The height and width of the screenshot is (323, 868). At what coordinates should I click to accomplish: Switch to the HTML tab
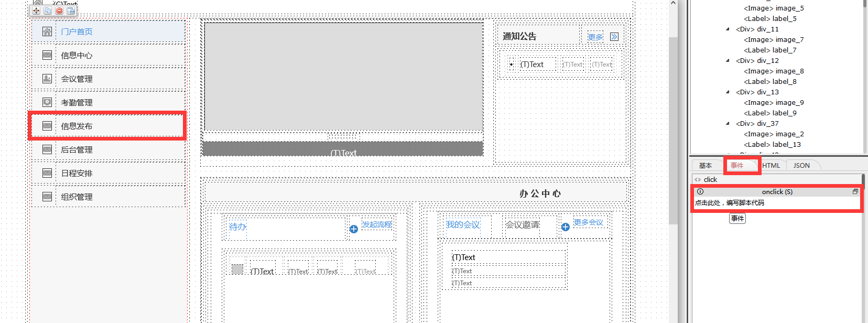[771, 166]
